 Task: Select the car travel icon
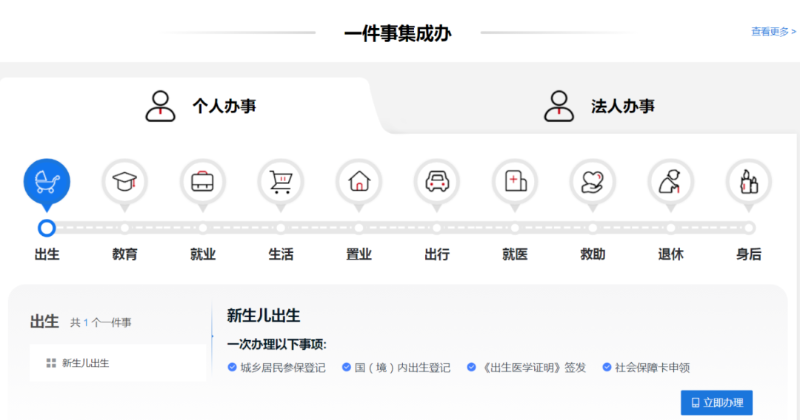[437, 182]
